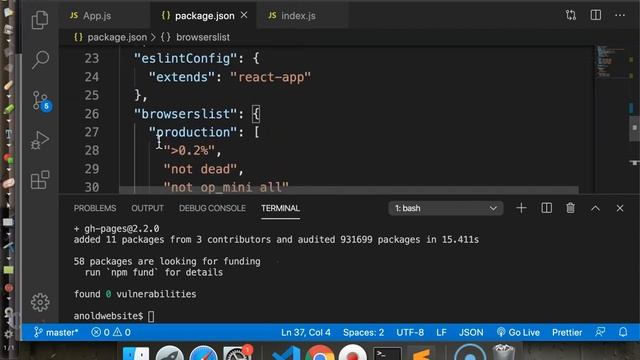This screenshot has height=360, width=640.
Task: Click line number 23 in the gutter
Action: coord(92,58)
